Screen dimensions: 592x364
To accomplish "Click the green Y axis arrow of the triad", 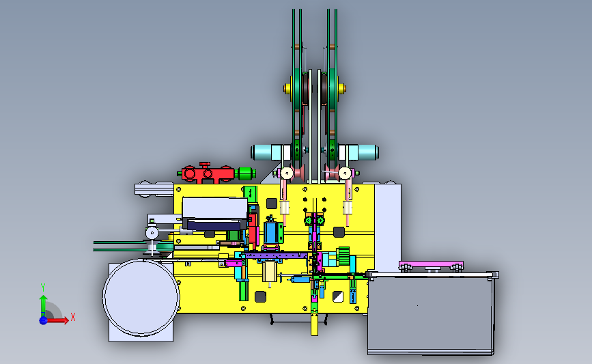I will pyautogui.click(x=43, y=305).
